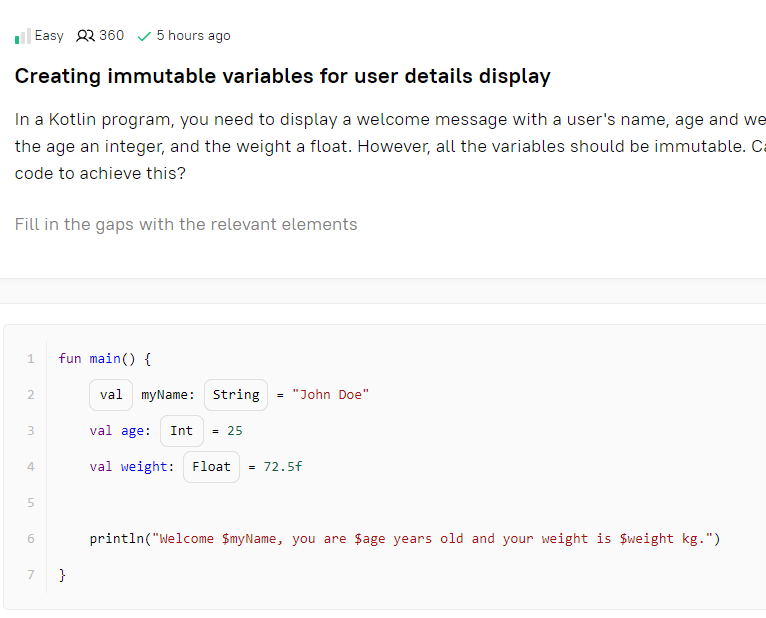Click line number 1 in code gutter

31,359
